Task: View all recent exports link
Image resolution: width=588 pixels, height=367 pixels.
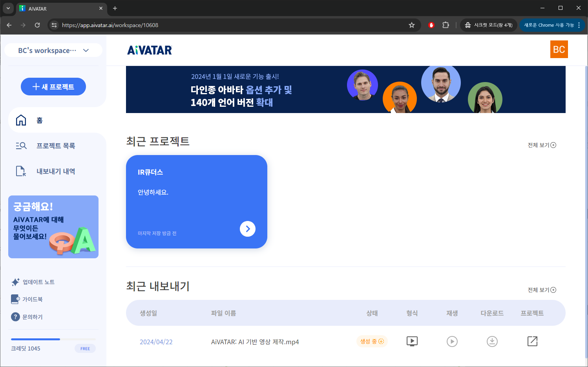Action: 542,290
